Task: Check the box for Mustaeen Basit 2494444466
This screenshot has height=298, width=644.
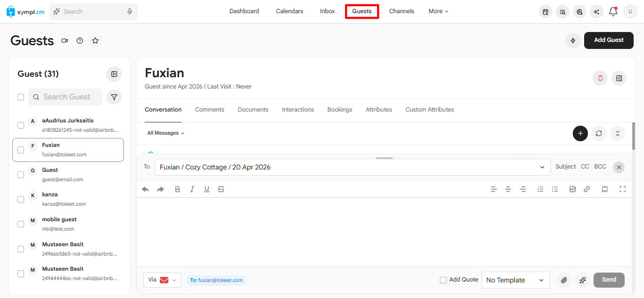Action: click(21, 274)
